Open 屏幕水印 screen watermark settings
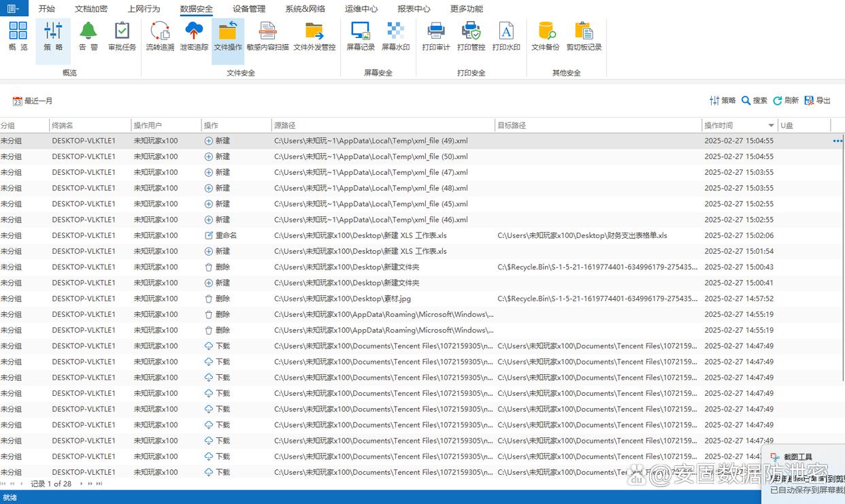The height and width of the screenshot is (504, 845). [395, 36]
